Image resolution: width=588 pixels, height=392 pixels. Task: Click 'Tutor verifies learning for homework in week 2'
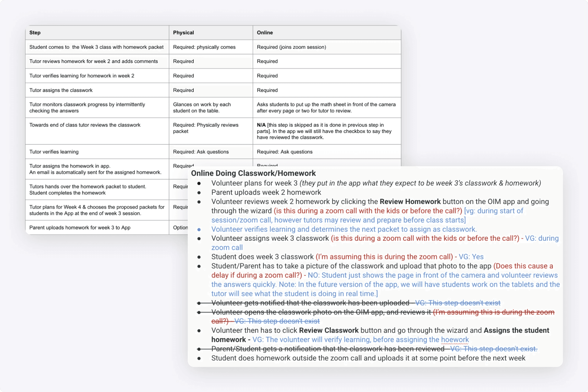pos(82,76)
